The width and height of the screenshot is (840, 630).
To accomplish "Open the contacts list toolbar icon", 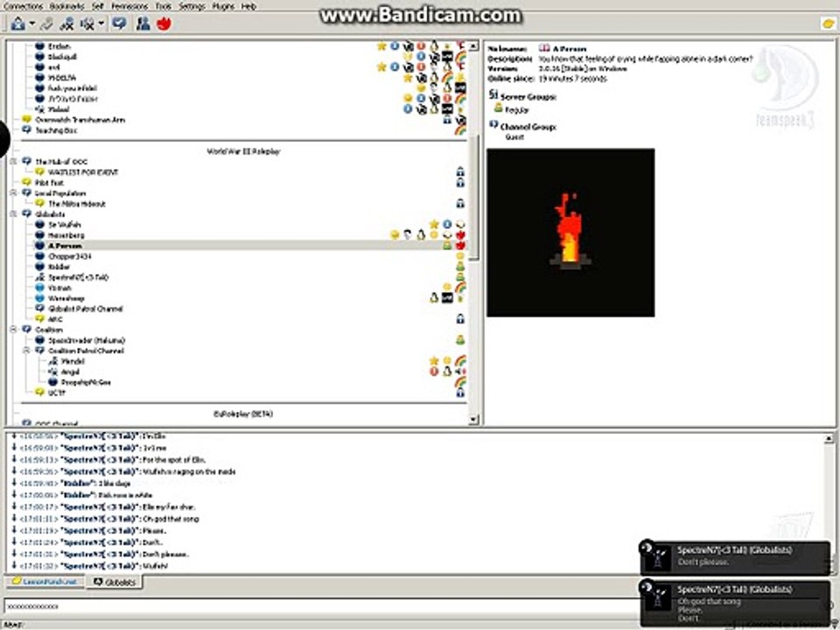I will tap(143, 24).
